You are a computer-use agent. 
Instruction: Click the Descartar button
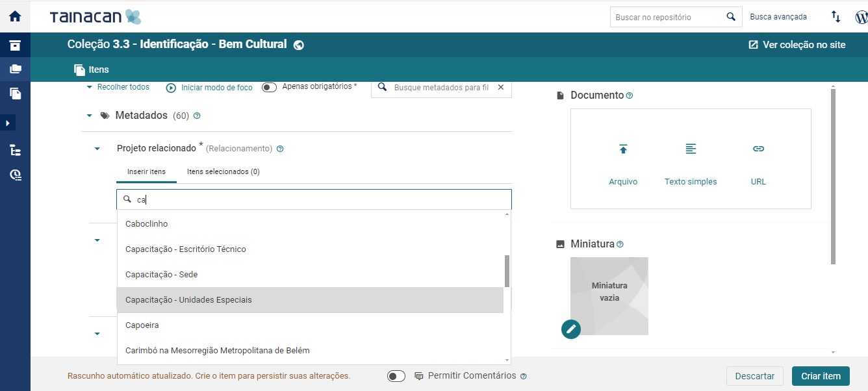click(755, 376)
